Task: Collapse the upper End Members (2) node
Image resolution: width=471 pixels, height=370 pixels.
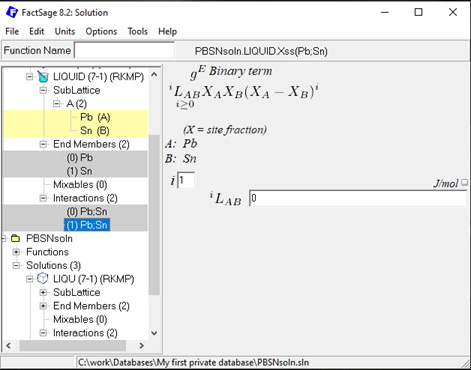Action: tap(43, 144)
